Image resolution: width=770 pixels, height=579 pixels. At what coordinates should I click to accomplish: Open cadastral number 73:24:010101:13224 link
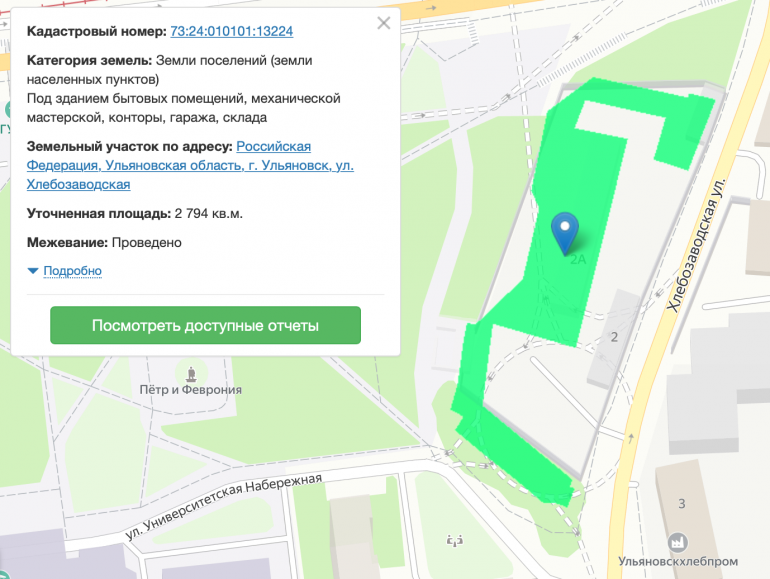coord(231,31)
